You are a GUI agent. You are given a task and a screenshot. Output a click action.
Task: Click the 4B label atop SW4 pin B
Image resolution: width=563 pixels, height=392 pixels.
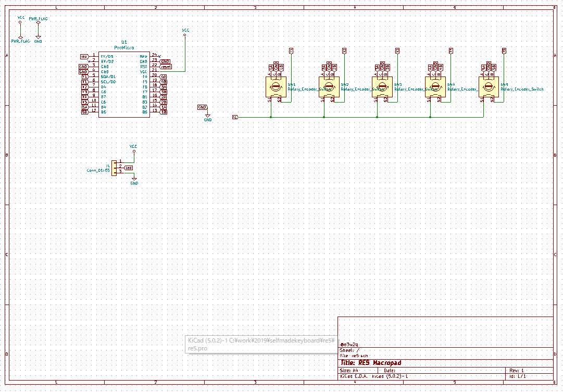pyautogui.click(x=441, y=68)
